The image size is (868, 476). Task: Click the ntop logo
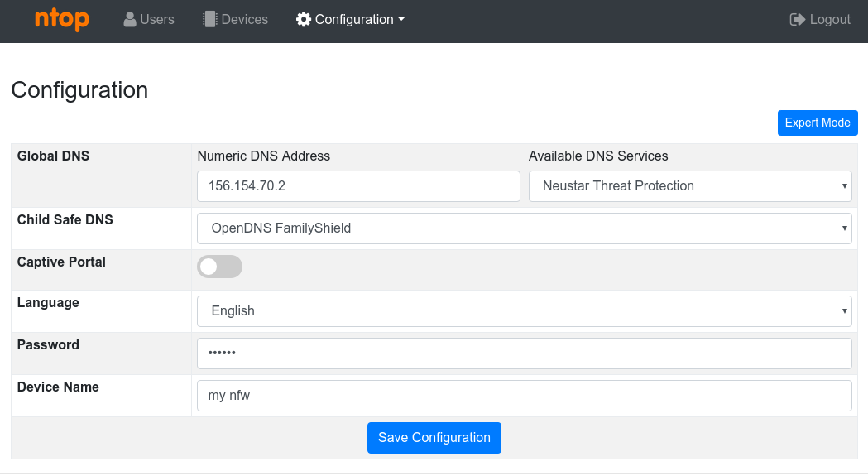click(x=62, y=19)
